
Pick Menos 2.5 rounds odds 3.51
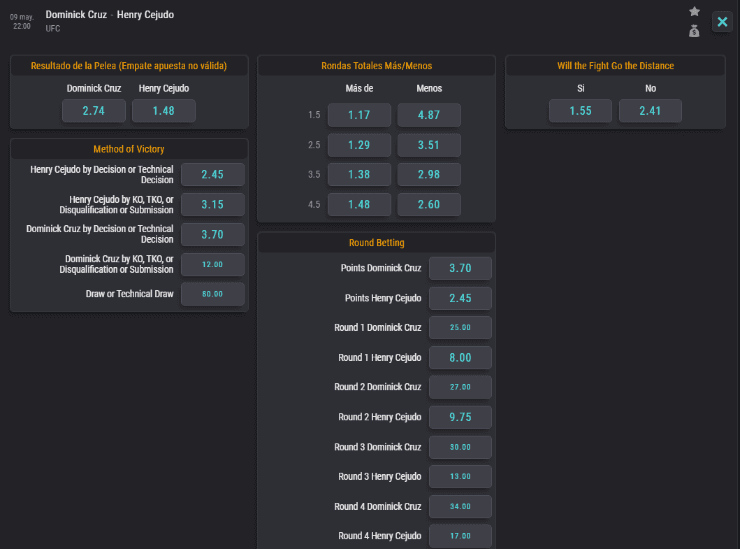tap(429, 145)
